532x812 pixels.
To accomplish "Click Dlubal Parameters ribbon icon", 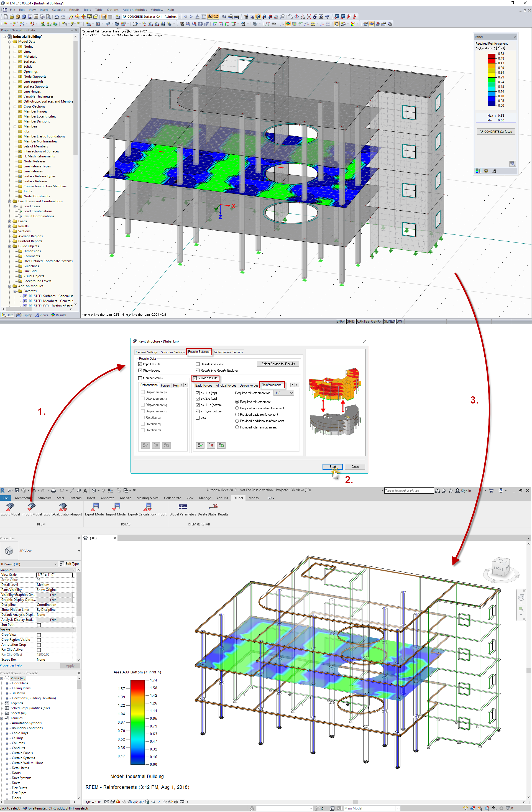I will [182, 507].
